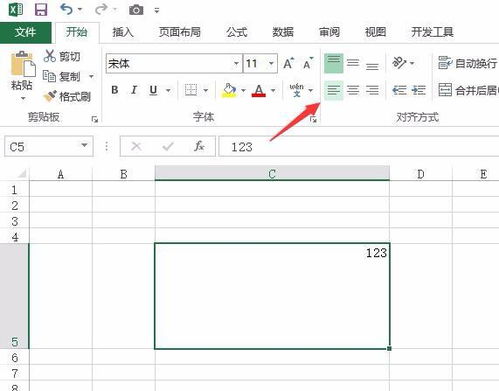Save the workbook with the floppy icon
The height and width of the screenshot is (391, 499).
41,10
